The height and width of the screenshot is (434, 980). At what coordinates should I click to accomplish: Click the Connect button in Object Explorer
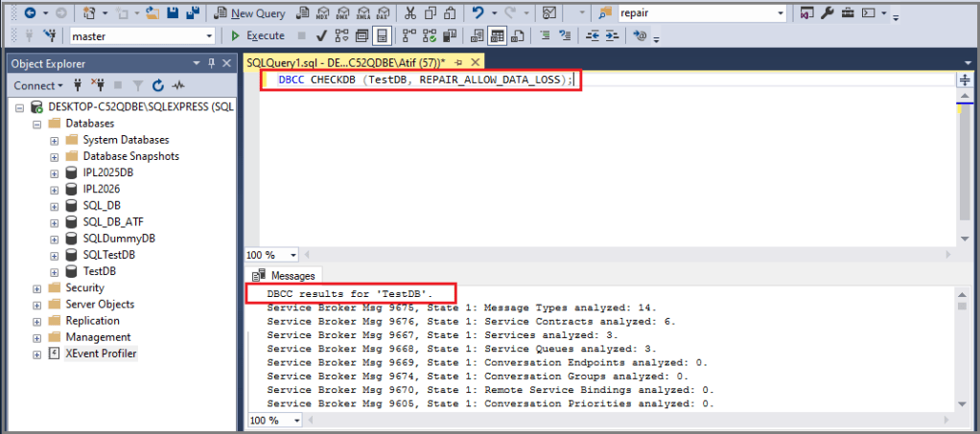[38, 85]
